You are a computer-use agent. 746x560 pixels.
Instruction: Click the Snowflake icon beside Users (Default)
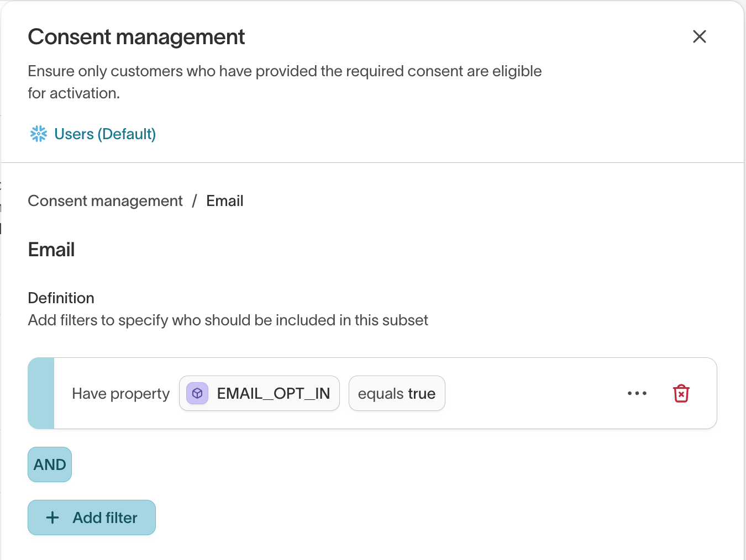click(38, 134)
